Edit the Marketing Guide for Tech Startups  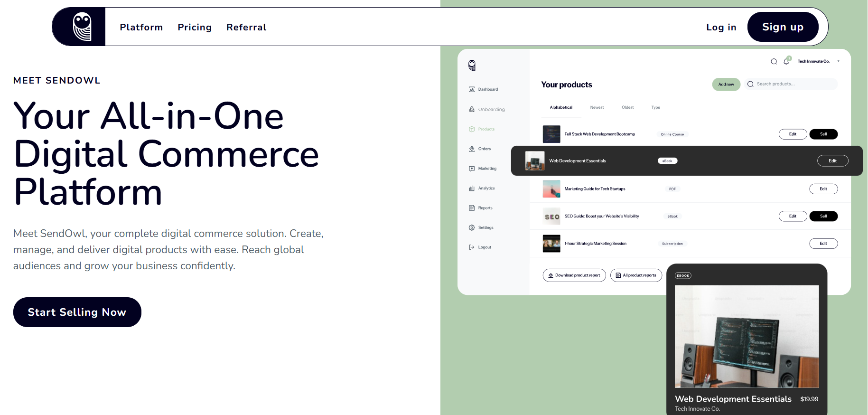[823, 189]
